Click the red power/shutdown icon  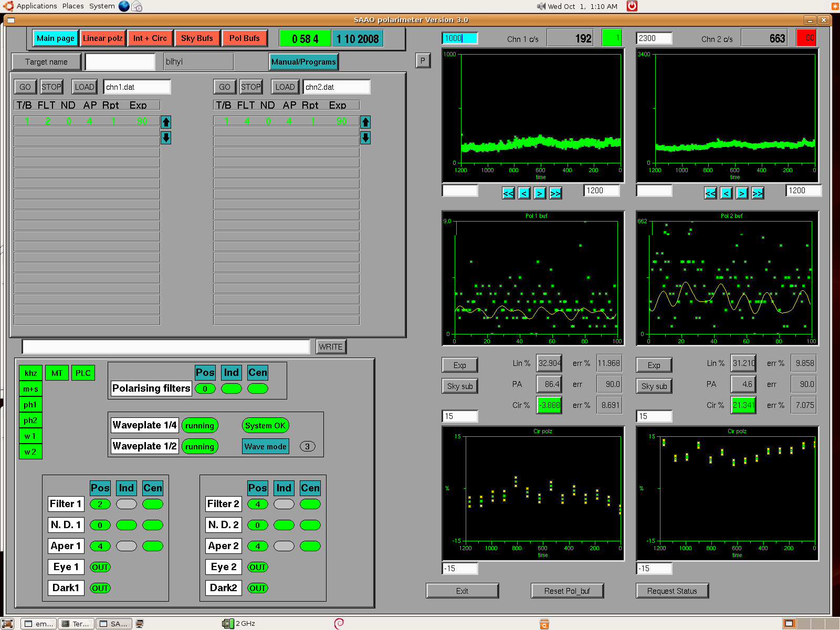tap(632, 6)
